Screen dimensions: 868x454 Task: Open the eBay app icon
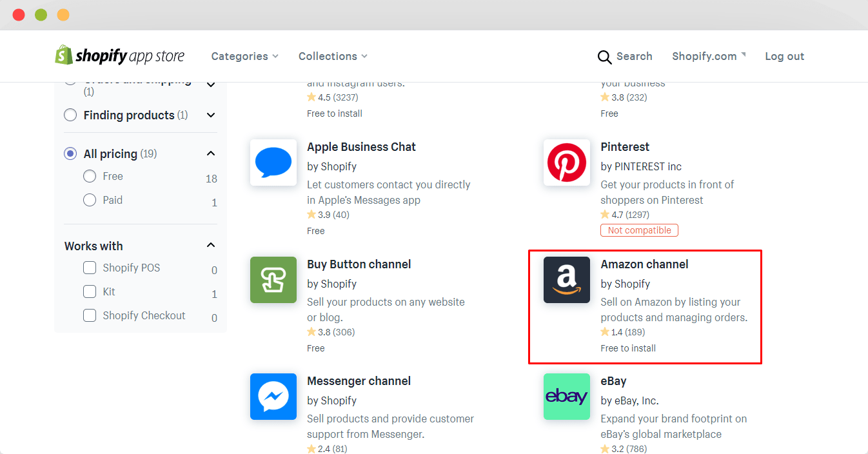point(567,397)
